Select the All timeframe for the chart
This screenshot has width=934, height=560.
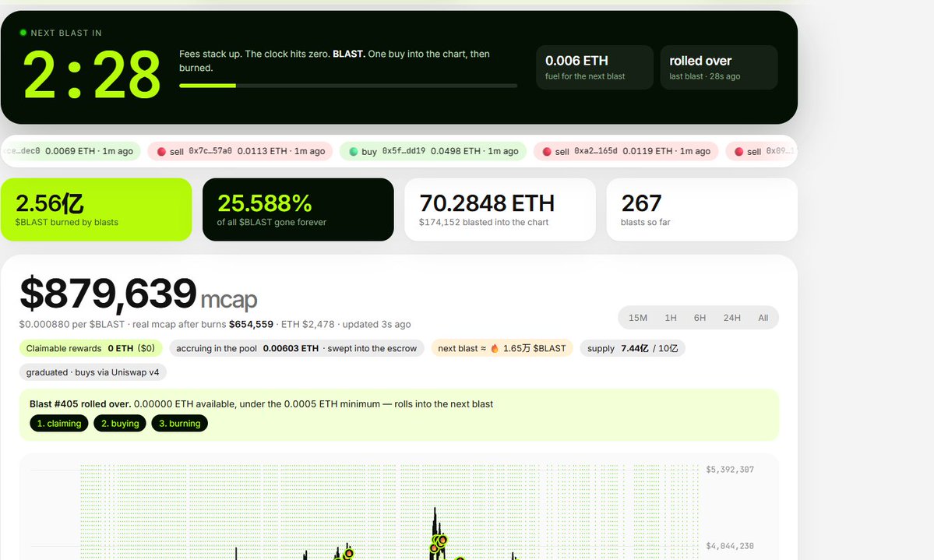[x=763, y=318]
